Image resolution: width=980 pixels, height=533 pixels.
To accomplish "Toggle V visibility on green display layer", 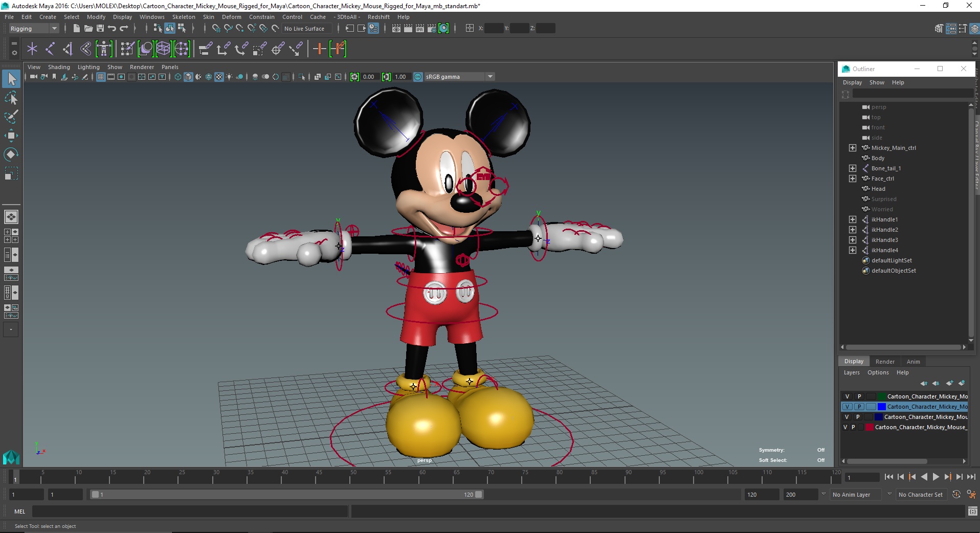I will point(847,396).
